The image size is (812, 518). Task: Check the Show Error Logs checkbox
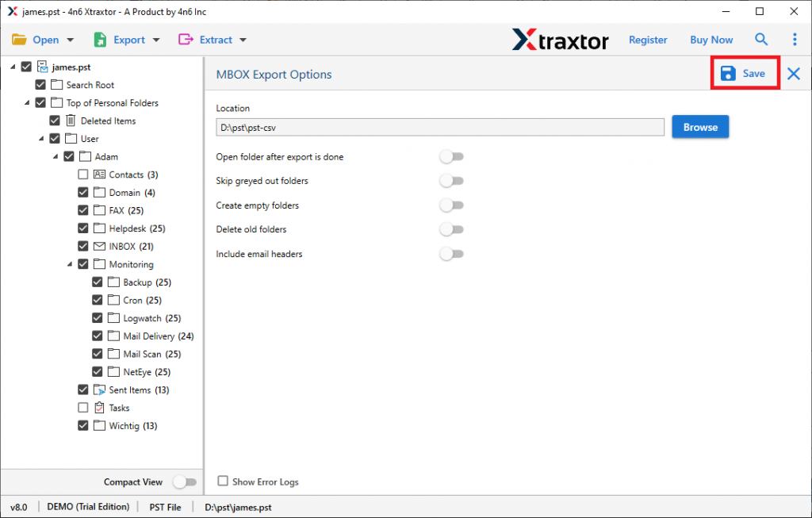click(x=223, y=482)
